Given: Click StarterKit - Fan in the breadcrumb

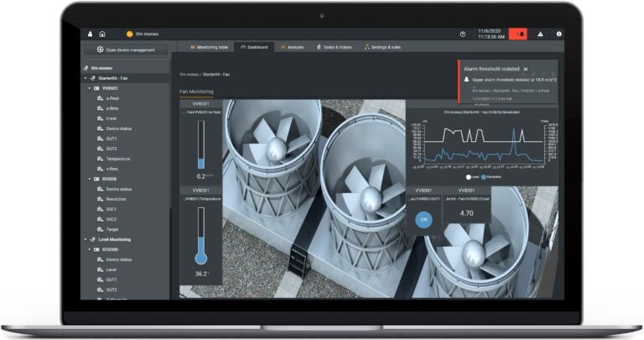Looking at the screenshot, I should (226, 75).
